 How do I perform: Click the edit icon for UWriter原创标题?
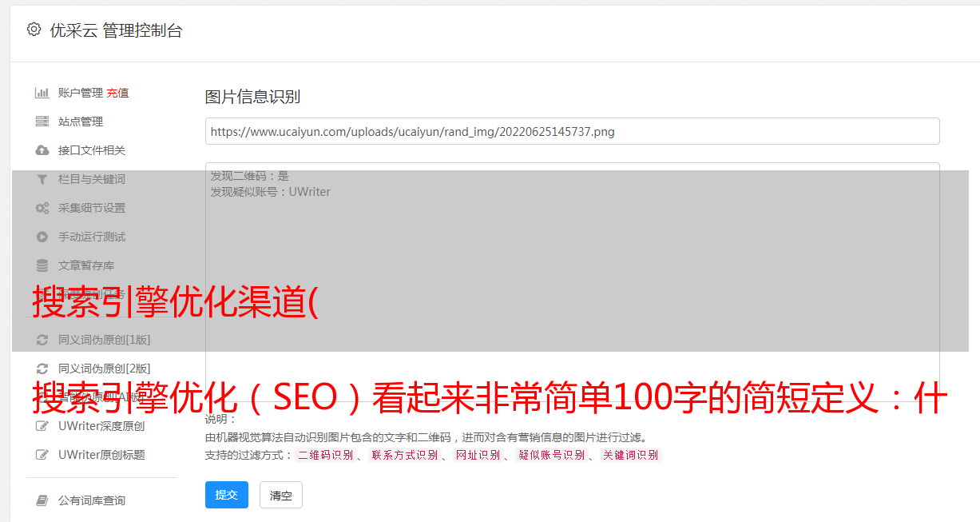[42, 455]
